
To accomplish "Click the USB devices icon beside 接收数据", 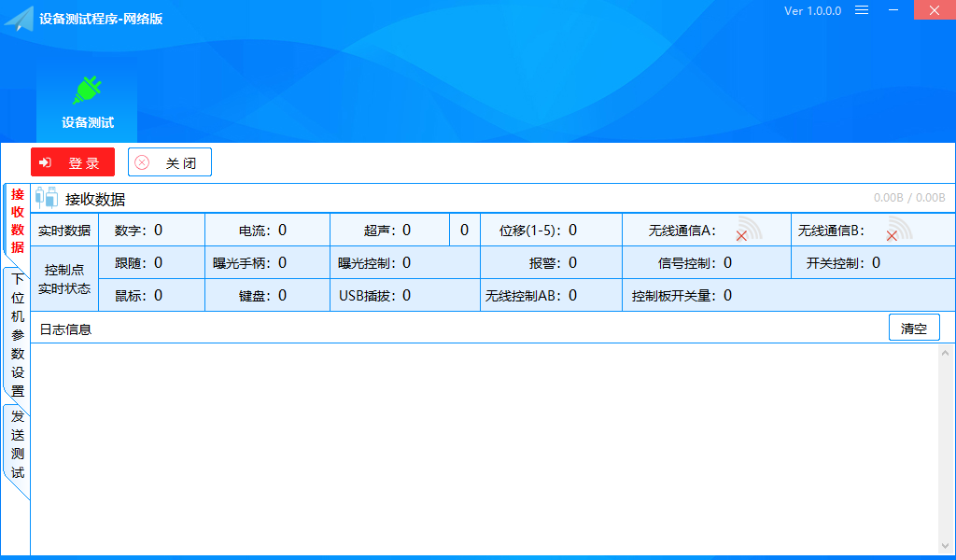I will tap(47, 198).
